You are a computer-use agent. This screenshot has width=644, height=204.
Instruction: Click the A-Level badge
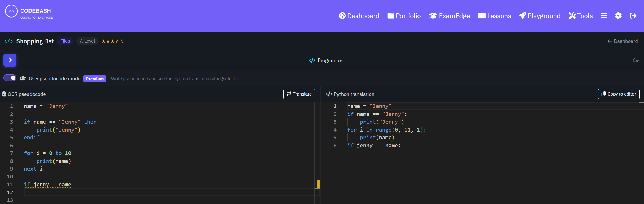[x=87, y=41]
